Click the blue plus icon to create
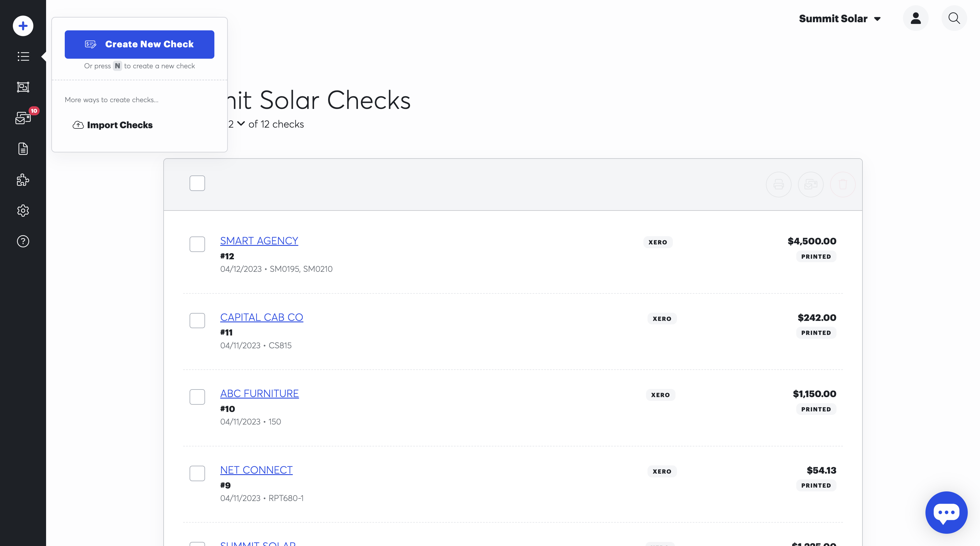The width and height of the screenshot is (980, 546). click(23, 25)
